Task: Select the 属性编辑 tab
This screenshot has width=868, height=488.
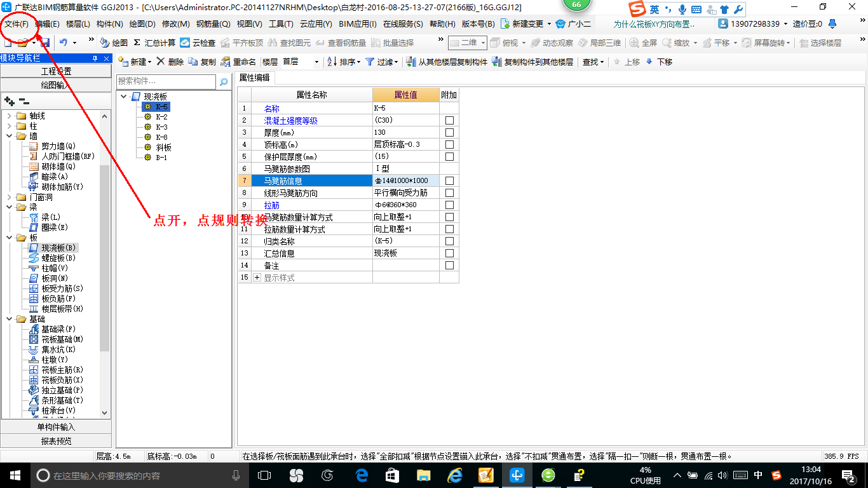Action: [254, 78]
